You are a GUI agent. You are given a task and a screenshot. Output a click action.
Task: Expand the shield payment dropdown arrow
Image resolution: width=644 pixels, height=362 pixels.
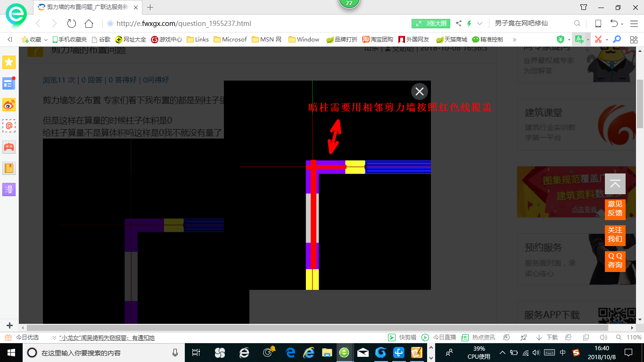(569, 40)
